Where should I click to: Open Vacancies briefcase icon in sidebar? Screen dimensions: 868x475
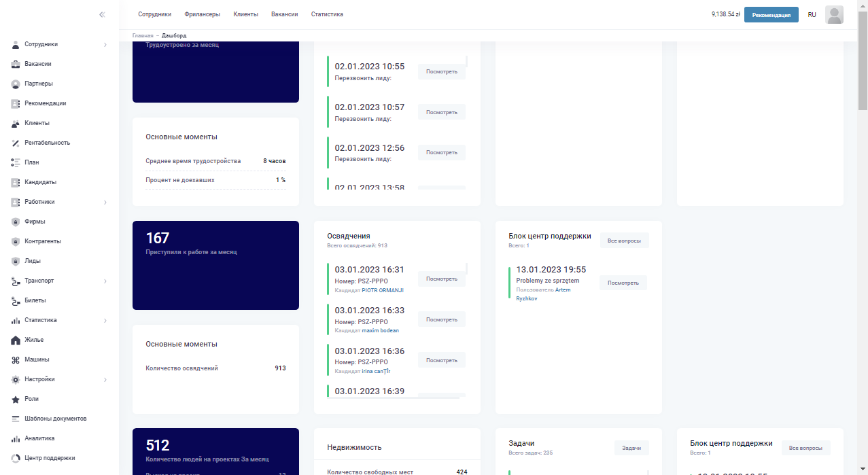click(x=16, y=64)
